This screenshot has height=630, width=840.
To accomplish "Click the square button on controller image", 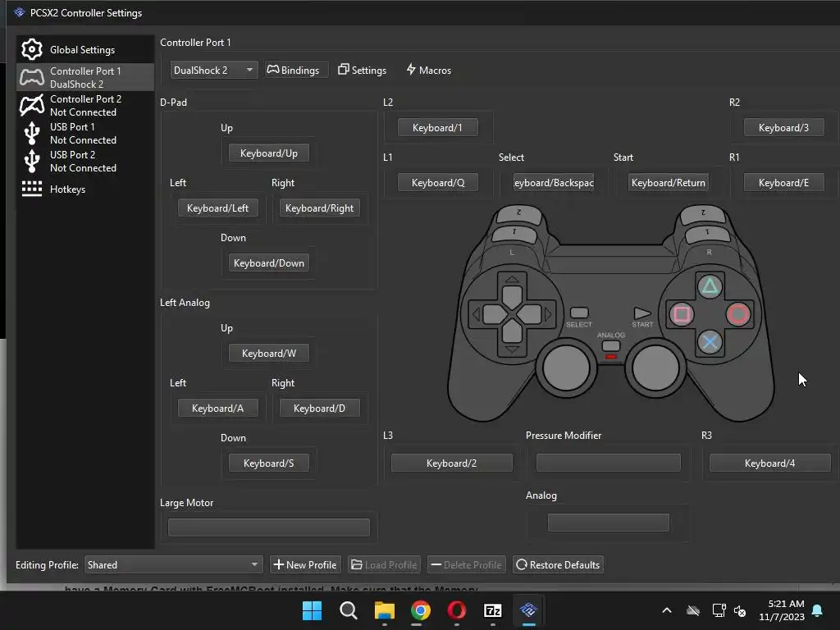I will click(x=682, y=314).
